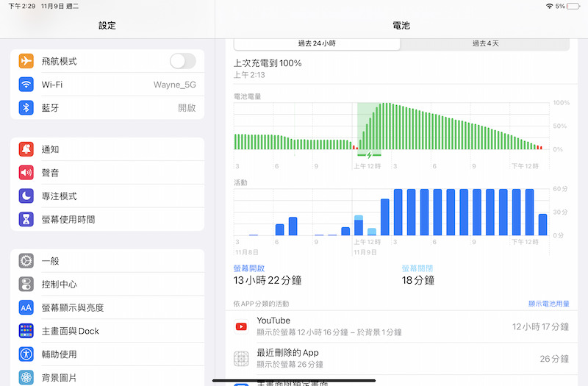Open the 螢幕使用時間 hourglass icon

pyautogui.click(x=26, y=219)
